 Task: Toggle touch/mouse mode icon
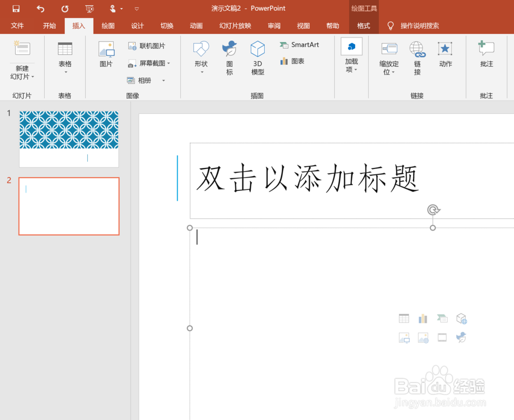113,9
